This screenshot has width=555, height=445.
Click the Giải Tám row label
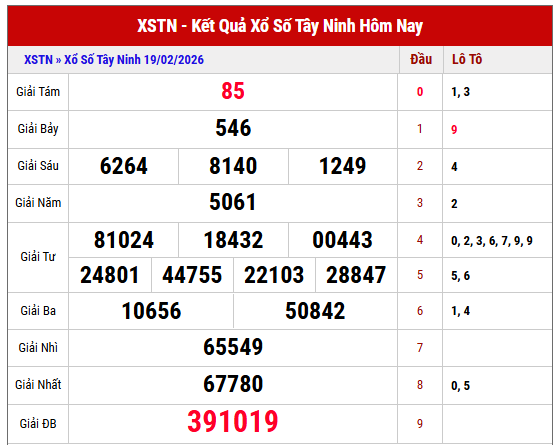pos(38,92)
